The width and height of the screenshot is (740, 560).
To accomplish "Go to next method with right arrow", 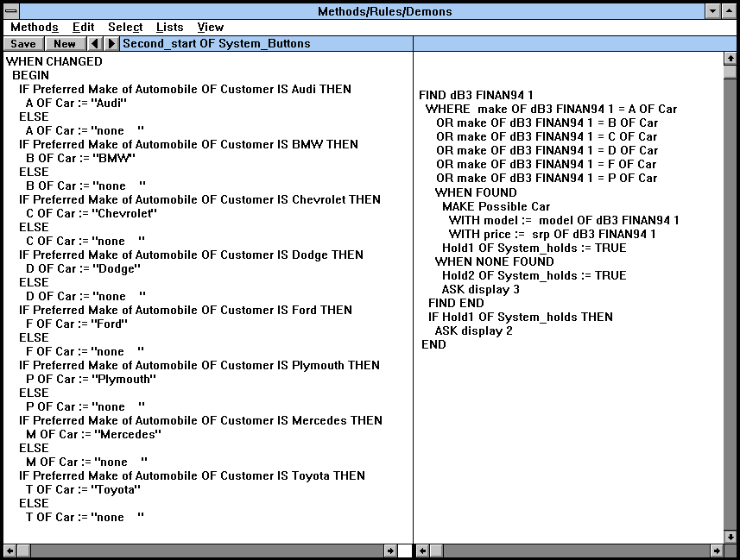I will (111, 44).
